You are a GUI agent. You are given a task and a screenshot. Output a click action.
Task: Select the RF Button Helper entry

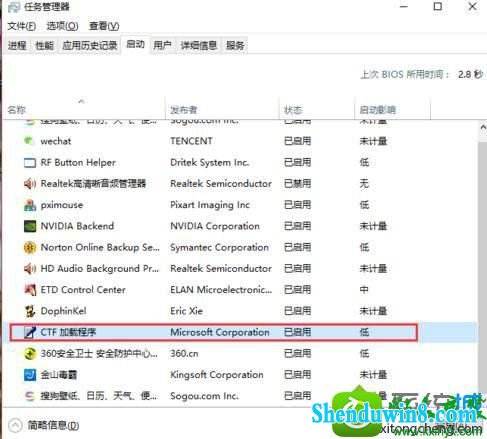pos(78,163)
